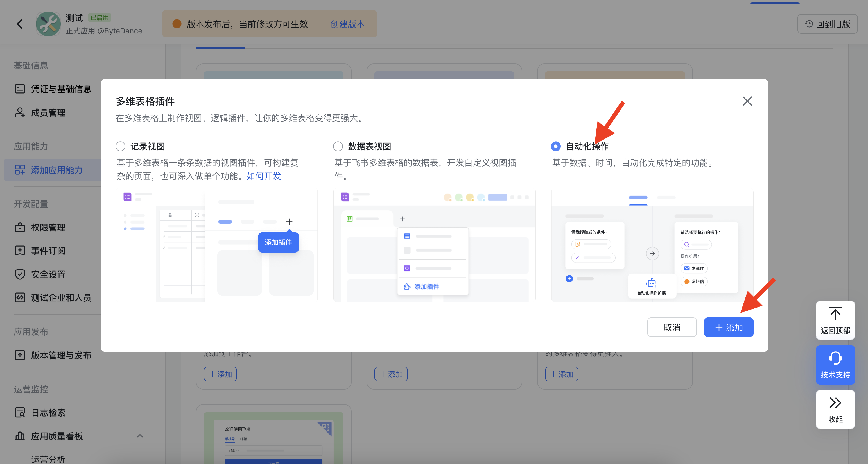Click 收起 to collapse the side widgets
The image size is (868, 464).
pos(835,409)
